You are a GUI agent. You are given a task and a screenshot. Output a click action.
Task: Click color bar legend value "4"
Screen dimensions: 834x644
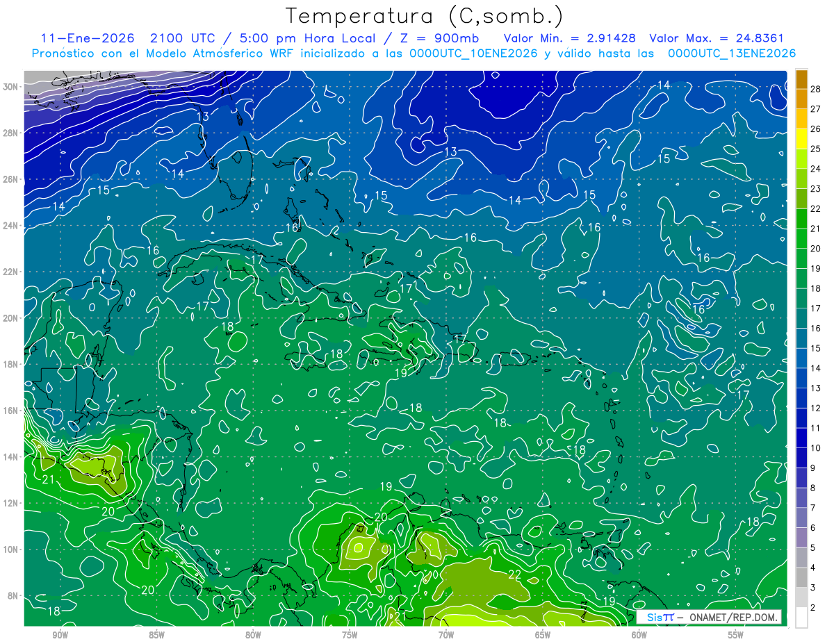click(813, 568)
